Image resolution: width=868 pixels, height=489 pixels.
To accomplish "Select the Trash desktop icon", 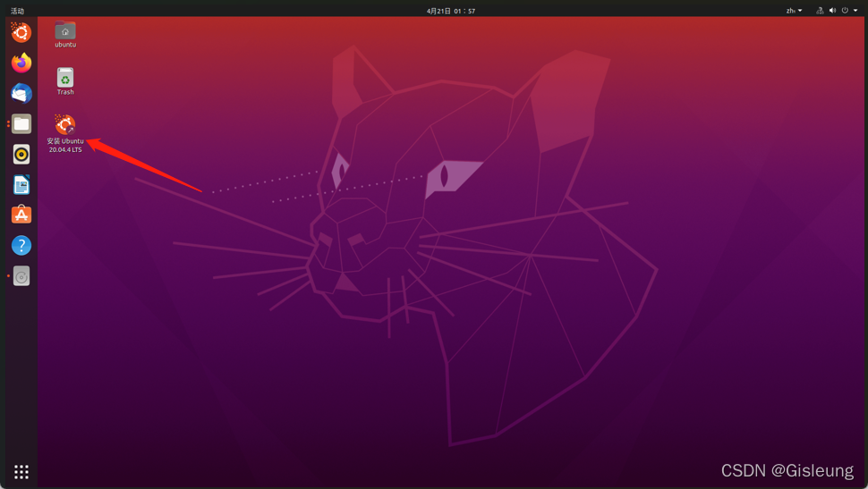I will coord(65,81).
